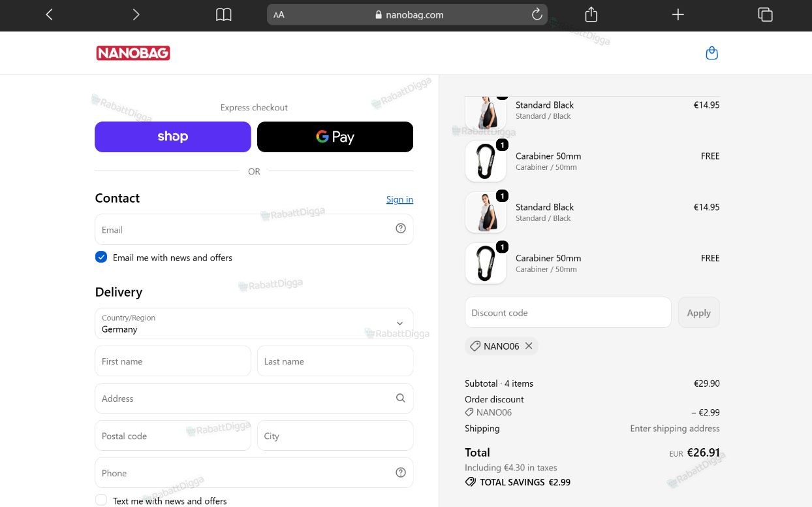Open the bookmarks book icon
This screenshot has width=812, height=507.
click(x=224, y=14)
